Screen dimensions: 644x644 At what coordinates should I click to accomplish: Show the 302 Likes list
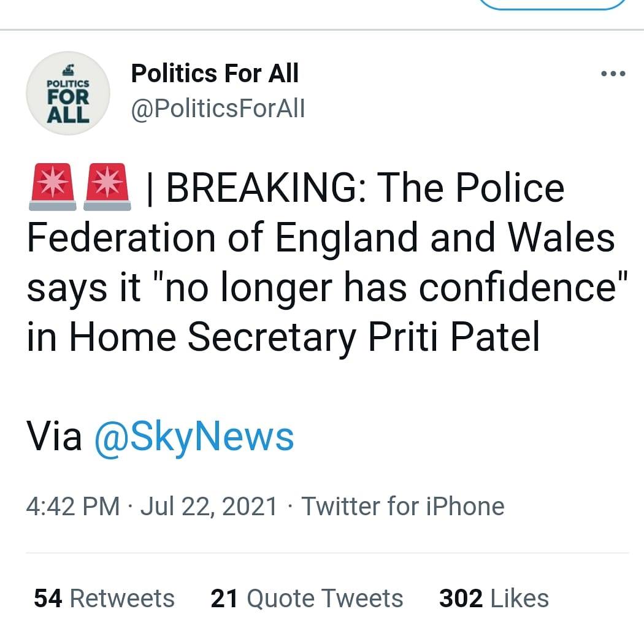(x=494, y=598)
